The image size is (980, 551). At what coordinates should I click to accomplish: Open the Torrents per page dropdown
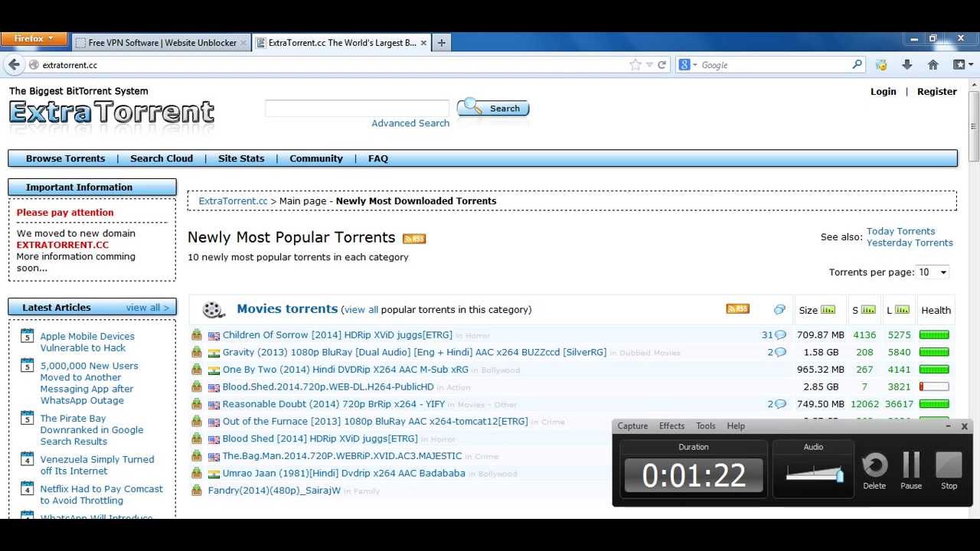(933, 272)
